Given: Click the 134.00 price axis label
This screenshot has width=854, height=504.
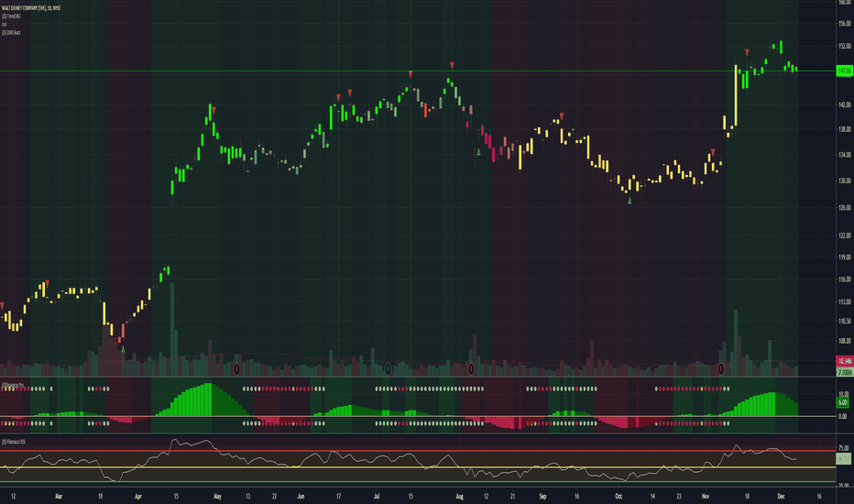Looking at the screenshot, I should (x=845, y=155).
